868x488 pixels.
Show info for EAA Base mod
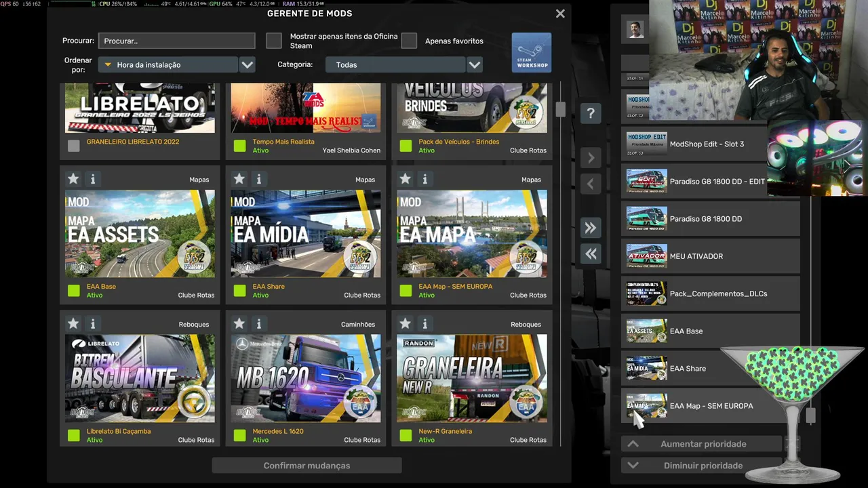click(93, 179)
